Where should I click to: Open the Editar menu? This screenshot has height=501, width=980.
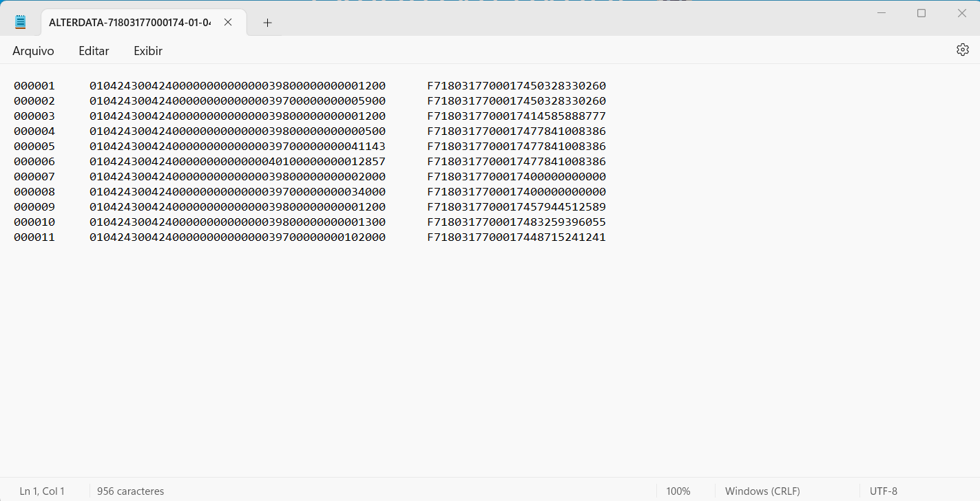pos(94,51)
